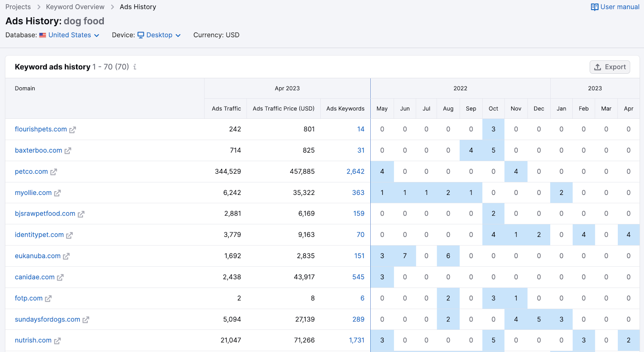Open eukanuba.com ads keywords count 151

coord(359,256)
